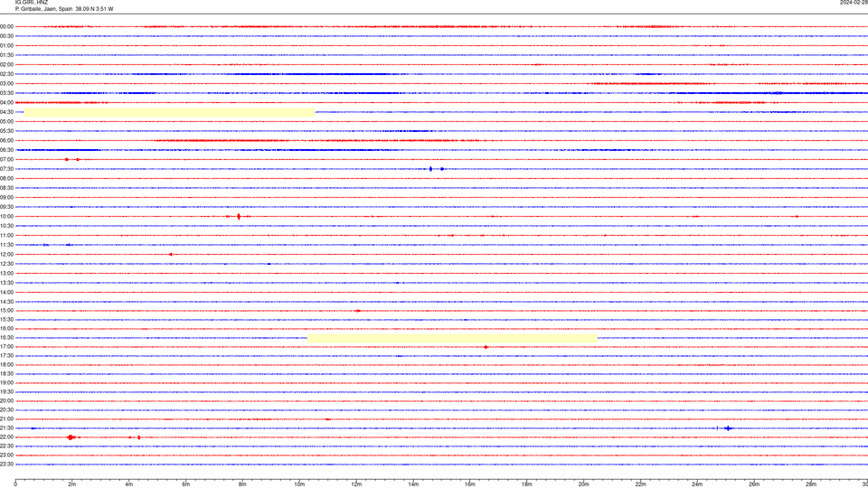Select the 14:30 time label
868x488 pixels.
click(x=6, y=302)
